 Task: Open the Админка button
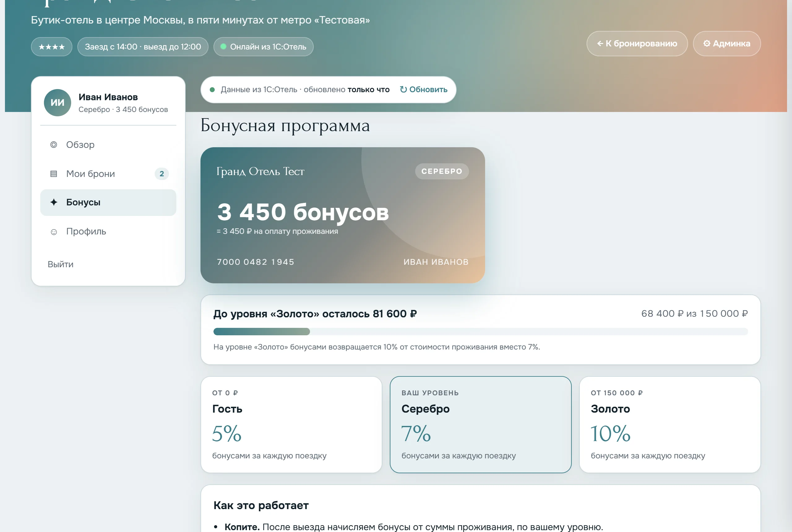click(726, 44)
